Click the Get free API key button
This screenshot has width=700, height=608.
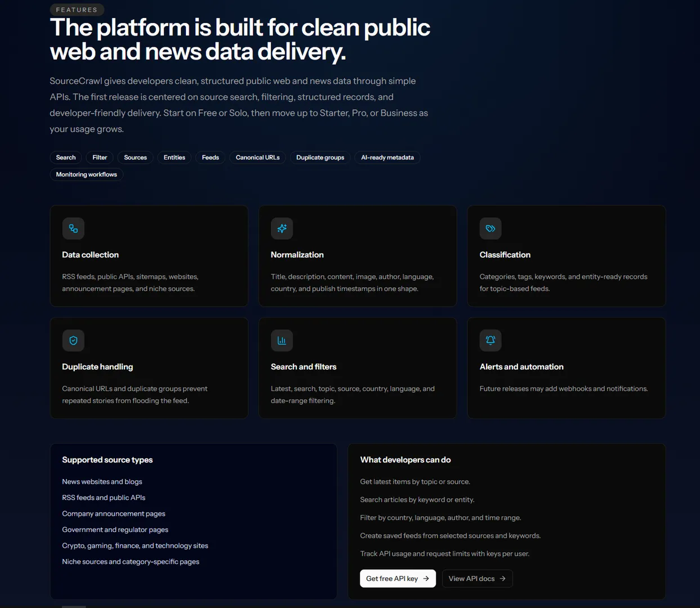398,579
